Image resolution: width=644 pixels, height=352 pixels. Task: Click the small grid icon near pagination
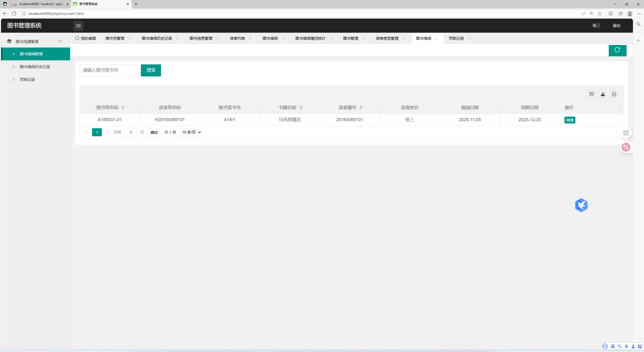(626, 133)
